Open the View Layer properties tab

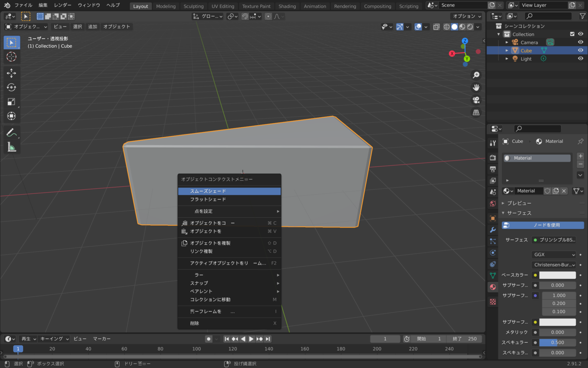pos(493,181)
